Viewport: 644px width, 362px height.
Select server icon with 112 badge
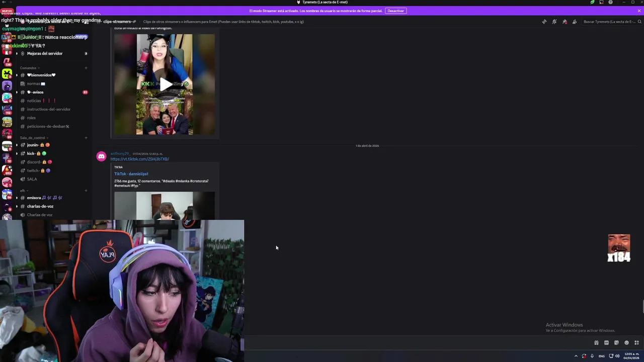pos(7,110)
